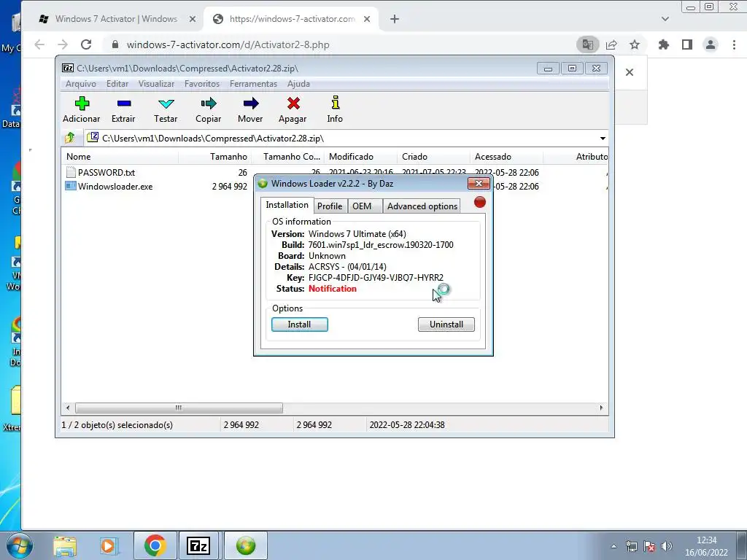Open the Chrome profile avatar
Image resolution: width=747 pixels, height=560 pixels.
click(x=711, y=44)
